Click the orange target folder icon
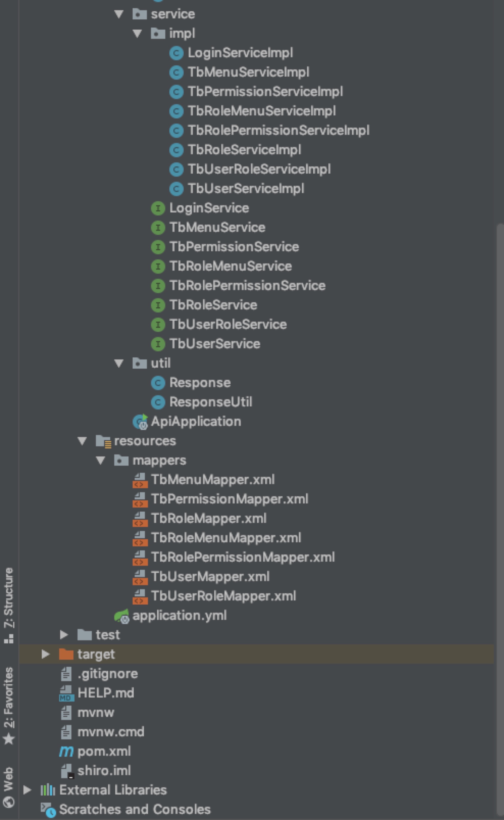This screenshot has width=504, height=820. tap(66, 654)
